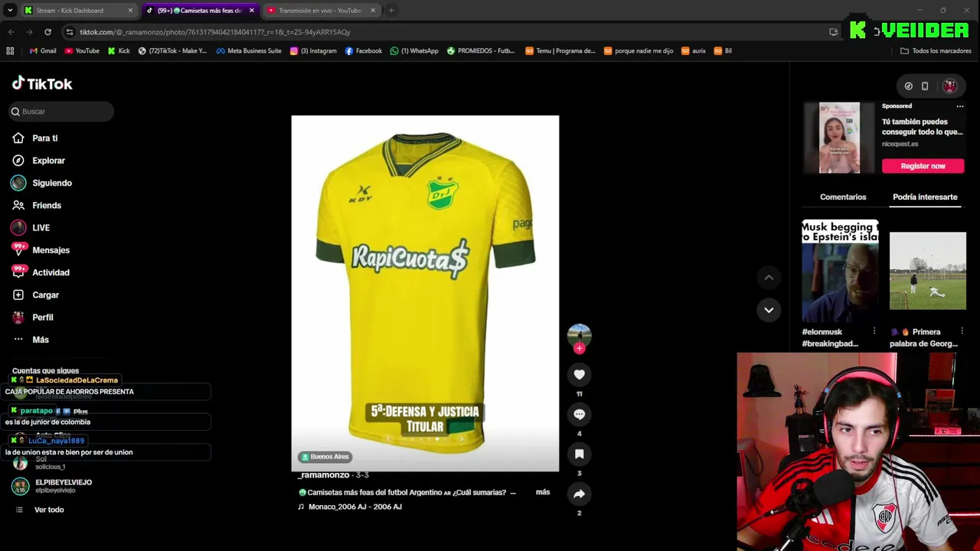The image size is (980, 551).
Task: Open Todos los marcadores folder
Action: coord(936,51)
